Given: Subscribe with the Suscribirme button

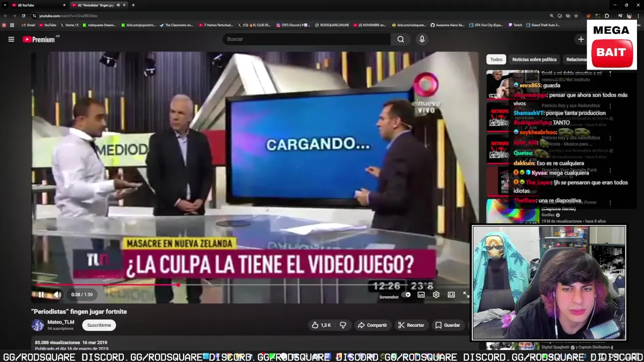Looking at the screenshot, I should tap(99, 325).
